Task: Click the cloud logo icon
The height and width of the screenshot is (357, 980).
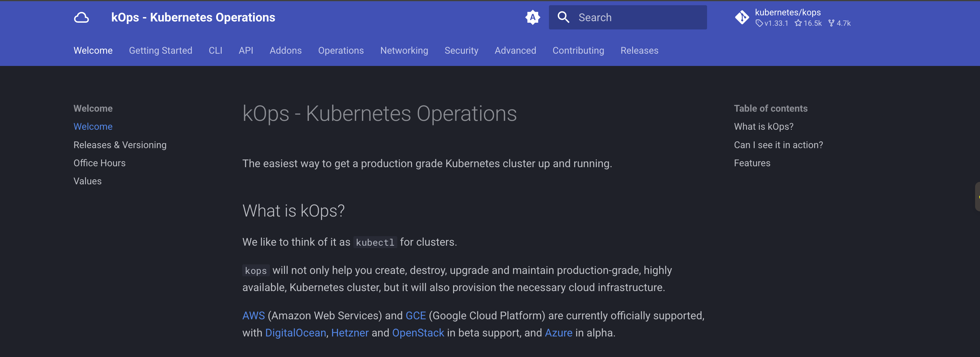Action: (x=81, y=17)
